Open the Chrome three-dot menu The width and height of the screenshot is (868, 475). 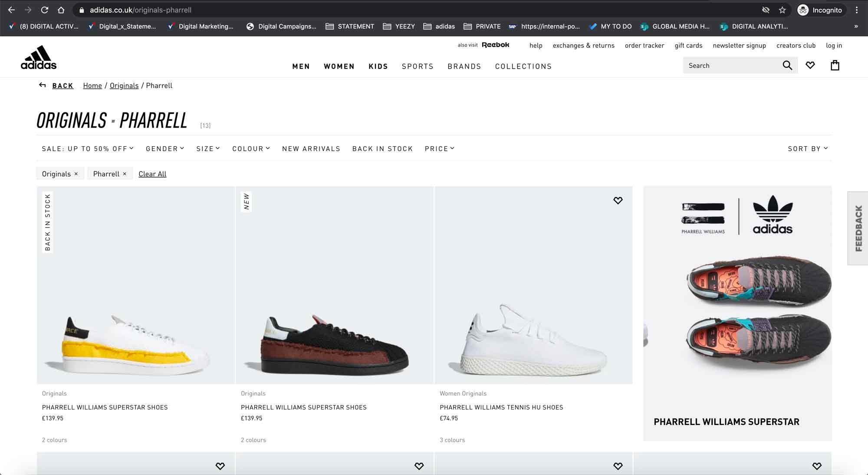[857, 10]
